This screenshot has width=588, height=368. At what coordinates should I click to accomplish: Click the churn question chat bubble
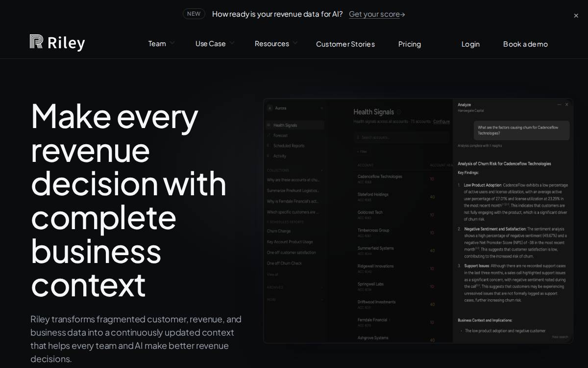click(522, 131)
